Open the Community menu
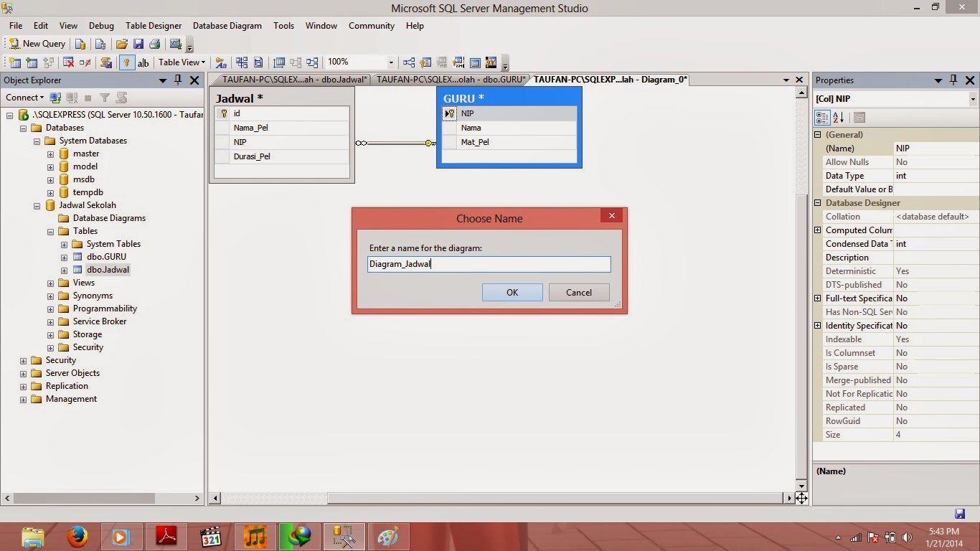Viewport: 980px width, 551px height. (372, 25)
